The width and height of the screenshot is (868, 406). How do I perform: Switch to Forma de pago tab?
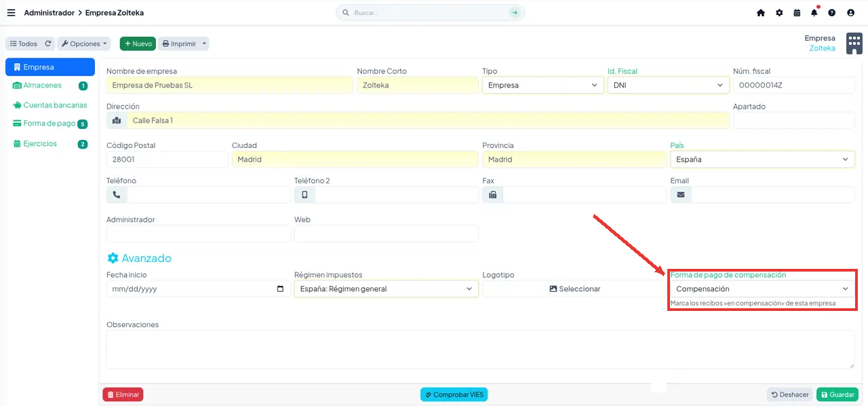[x=50, y=124]
